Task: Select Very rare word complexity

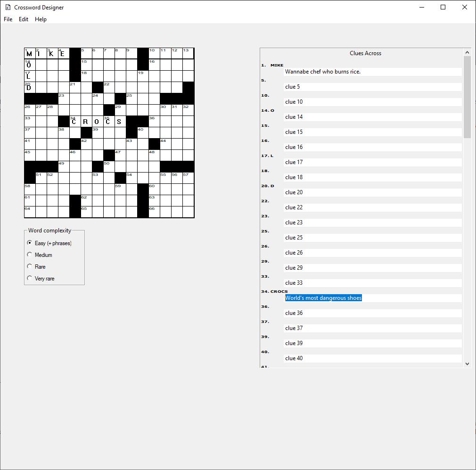Action: click(41, 279)
